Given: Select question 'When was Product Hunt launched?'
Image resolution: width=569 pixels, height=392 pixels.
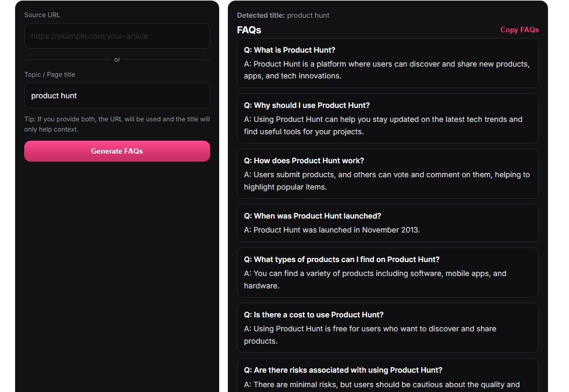Looking at the screenshot, I should click(x=313, y=216).
